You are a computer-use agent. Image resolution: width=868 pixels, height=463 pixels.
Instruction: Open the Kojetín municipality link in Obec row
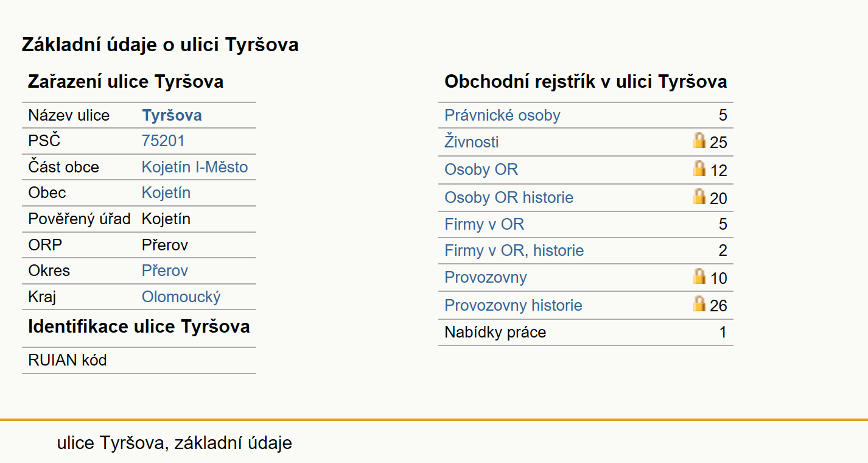point(166,193)
